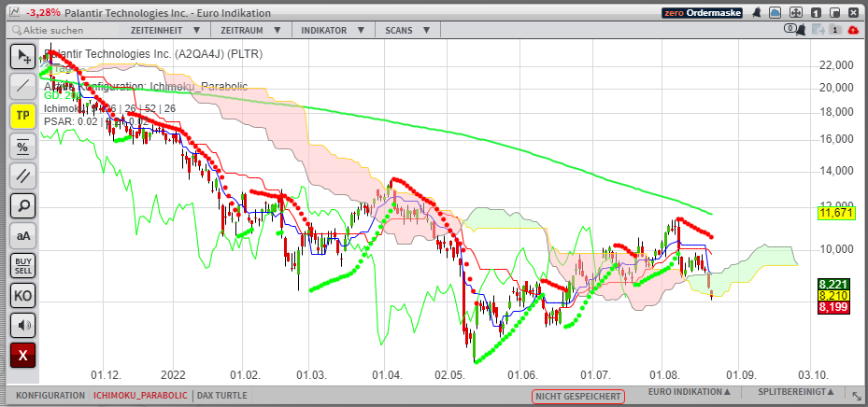
Task: Select the DAX TURTLE configuration tab
Action: 222,396
